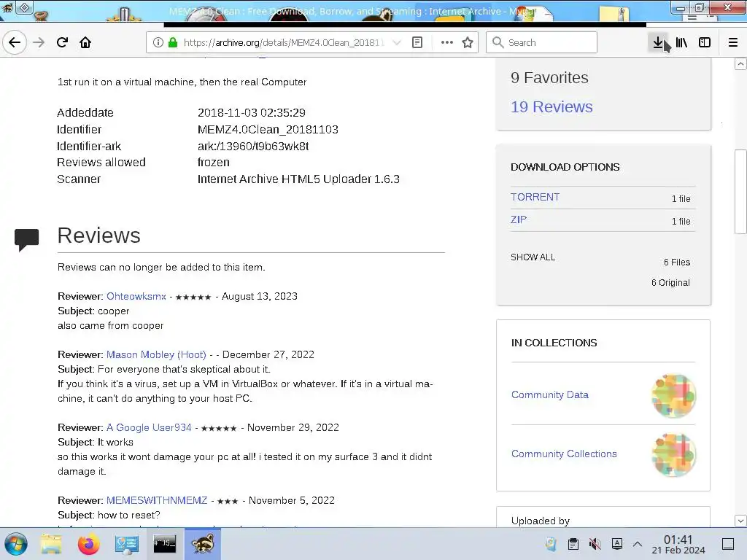The height and width of the screenshot is (560, 747).
Task: Open the downloads panel
Action: pyautogui.click(x=658, y=42)
